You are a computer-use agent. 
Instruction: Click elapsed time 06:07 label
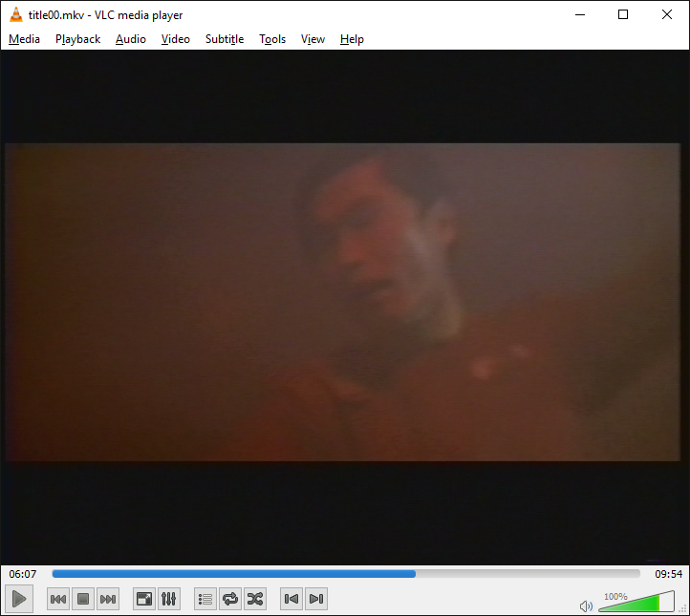[x=23, y=574]
